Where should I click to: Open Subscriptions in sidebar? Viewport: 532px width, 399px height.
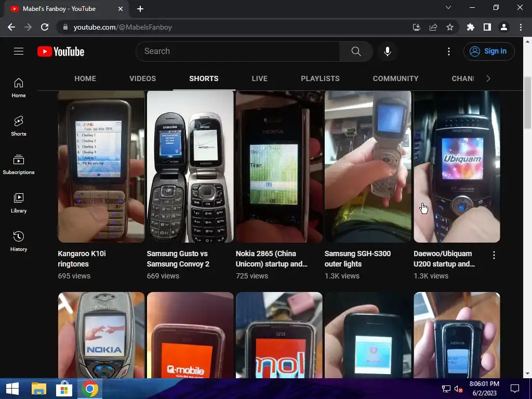[x=19, y=165]
